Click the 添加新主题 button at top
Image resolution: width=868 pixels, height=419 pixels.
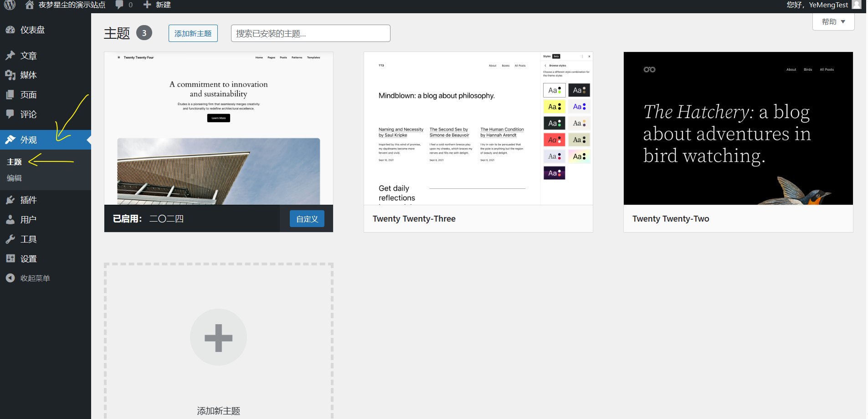pyautogui.click(x=193, y=33)
